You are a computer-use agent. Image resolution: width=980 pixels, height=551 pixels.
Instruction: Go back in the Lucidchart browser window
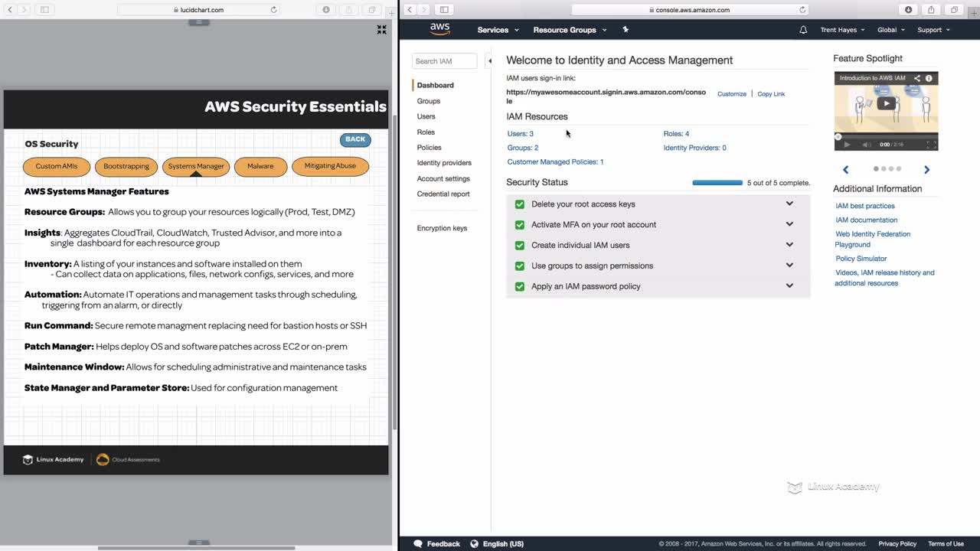pos(10,10)
